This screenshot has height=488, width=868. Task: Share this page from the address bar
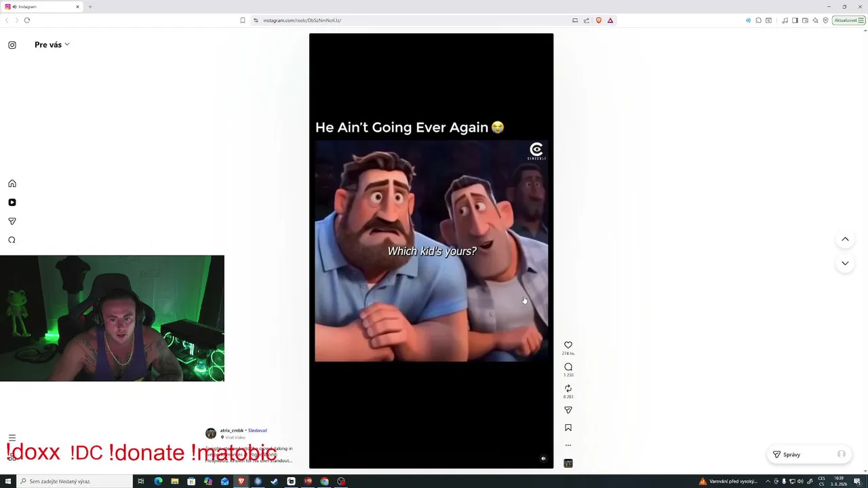click(587, 20)
